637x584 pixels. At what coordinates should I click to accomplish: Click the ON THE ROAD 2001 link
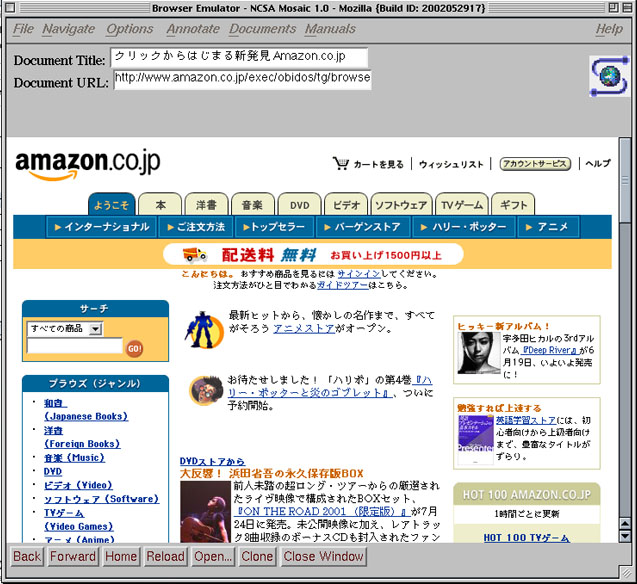(x=321, y=511)
